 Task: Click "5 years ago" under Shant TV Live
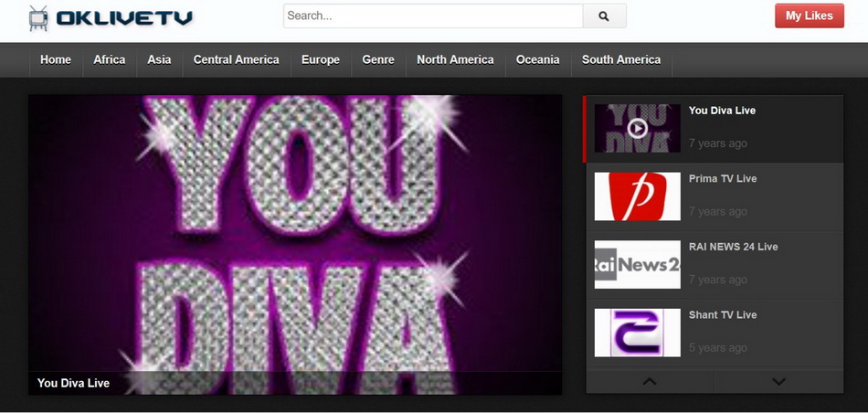point(718,348)
